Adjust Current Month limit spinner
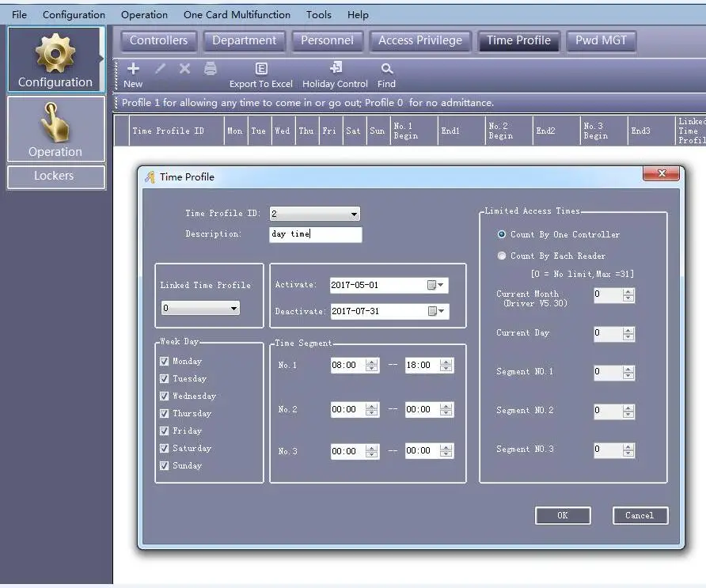The height and width of the screenshot is (588, 706). tap(628, 295)
